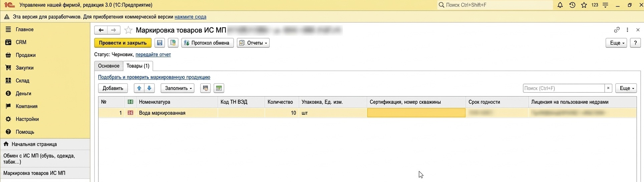Click Номенклатура column header

tap(177, 102)
